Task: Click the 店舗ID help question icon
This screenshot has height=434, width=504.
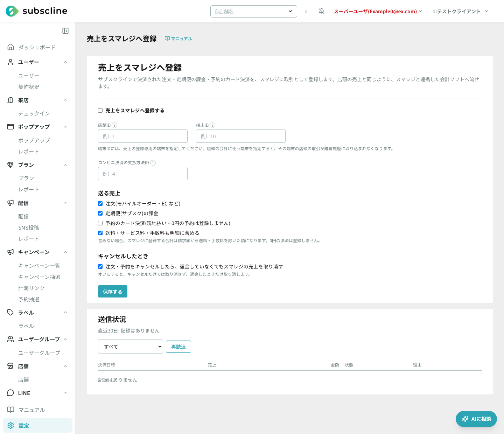Action: (x=114, y=125)
